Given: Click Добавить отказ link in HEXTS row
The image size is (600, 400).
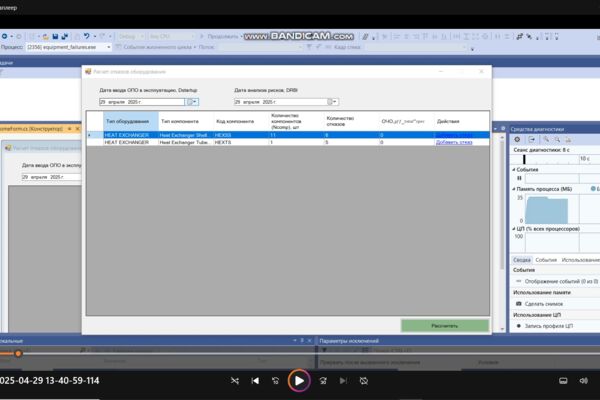Looking at the screenshot, I should pos(454,142).
